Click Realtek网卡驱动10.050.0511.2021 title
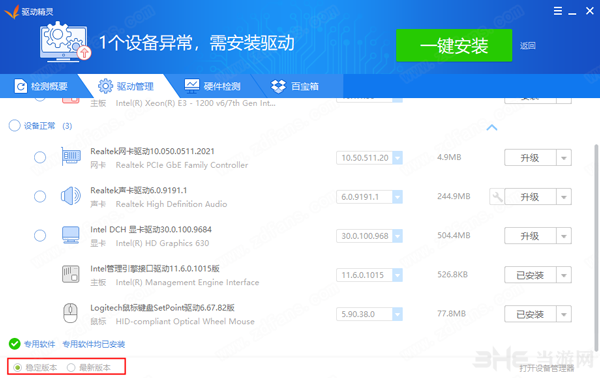 point(152,151)
